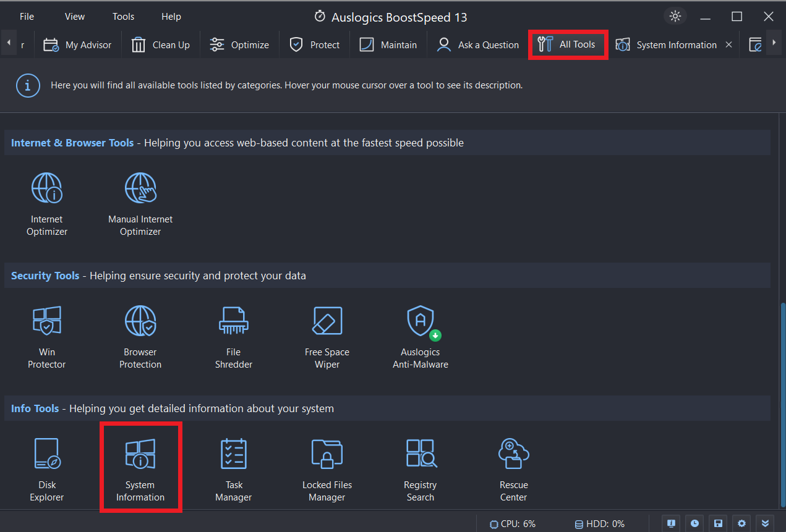
Task: Open settings gear in status bar
Action: (741, 523)
